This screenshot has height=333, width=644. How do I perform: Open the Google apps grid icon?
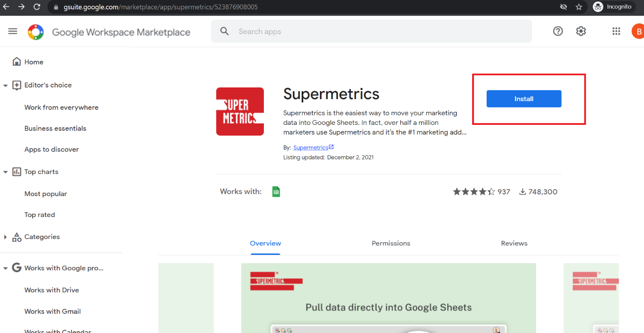click(x=616, y=31)
